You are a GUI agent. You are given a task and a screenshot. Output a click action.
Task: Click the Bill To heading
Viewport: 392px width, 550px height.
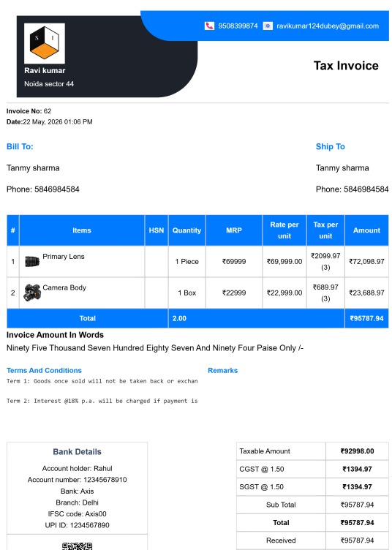pyautogui.click(x=20, y=146)
